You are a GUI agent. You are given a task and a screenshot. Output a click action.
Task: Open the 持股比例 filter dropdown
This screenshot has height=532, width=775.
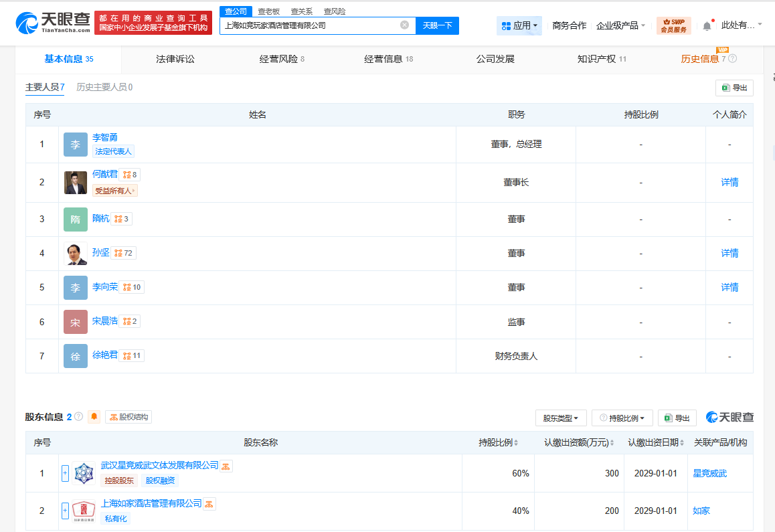coord(622,418)
